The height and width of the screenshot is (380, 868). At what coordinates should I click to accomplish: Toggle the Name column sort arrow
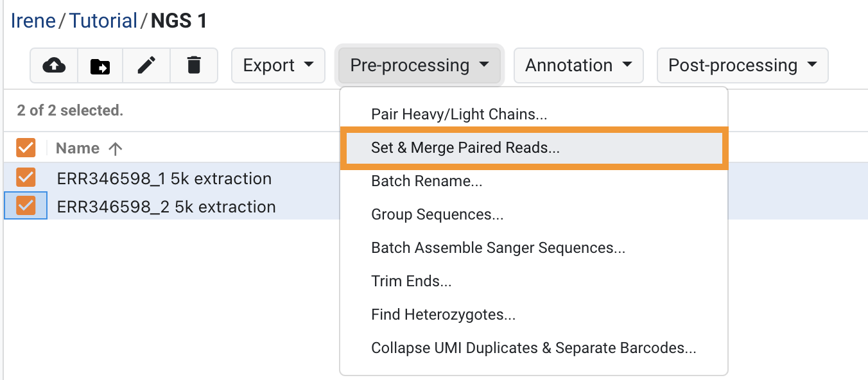pyautogui.click(x=115, y=148)
